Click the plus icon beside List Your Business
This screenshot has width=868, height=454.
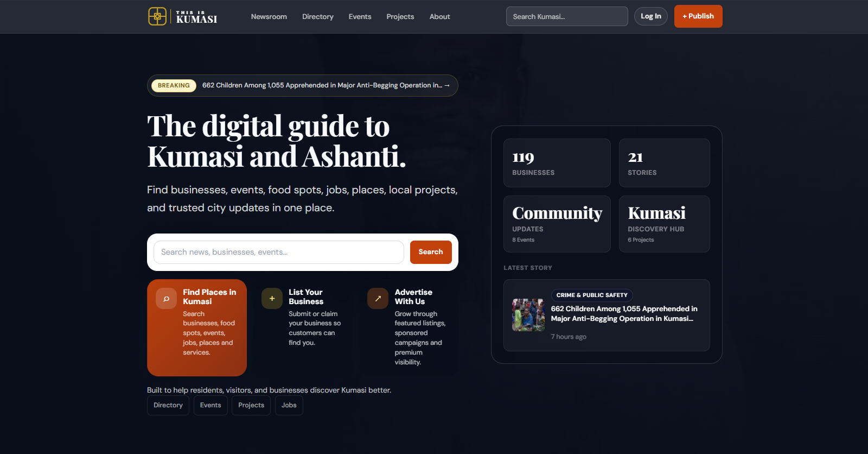(x=272, y=299)
